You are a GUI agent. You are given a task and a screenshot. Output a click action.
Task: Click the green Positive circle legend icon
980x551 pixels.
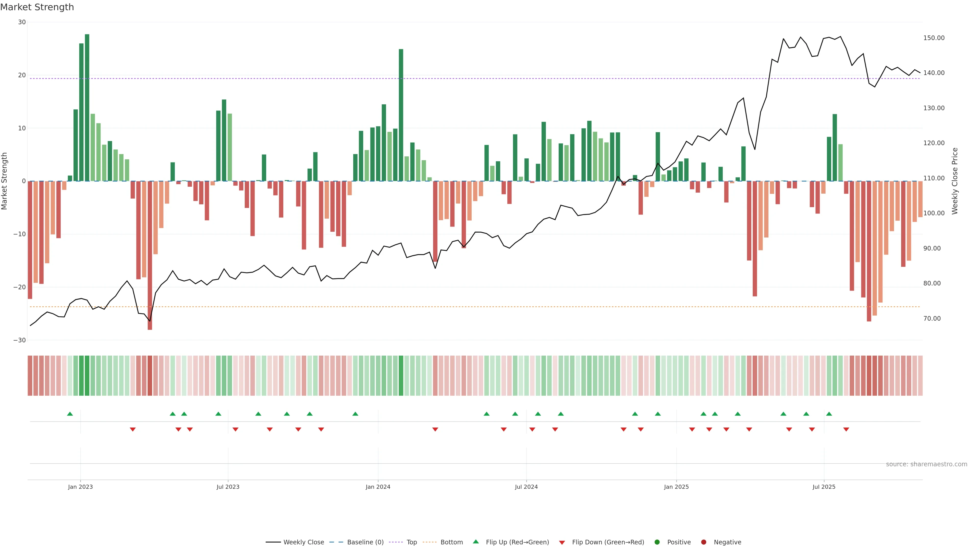[x=657, y=542]
